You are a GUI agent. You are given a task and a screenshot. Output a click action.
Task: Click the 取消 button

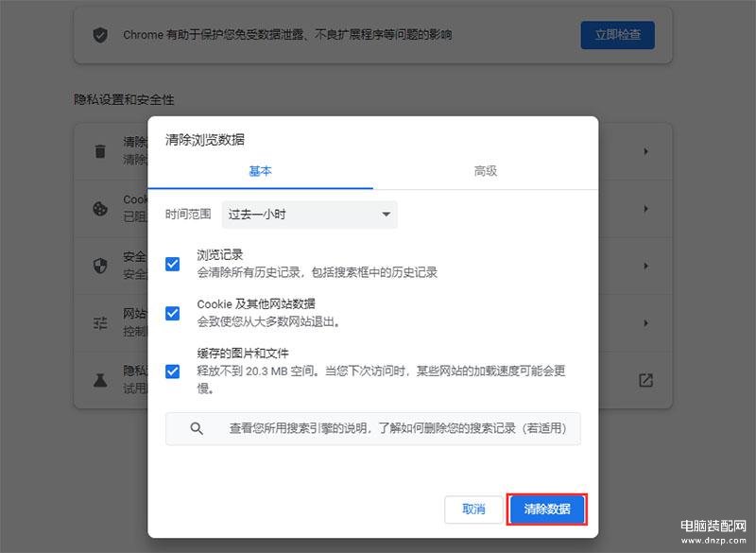[x=473, y=510]
